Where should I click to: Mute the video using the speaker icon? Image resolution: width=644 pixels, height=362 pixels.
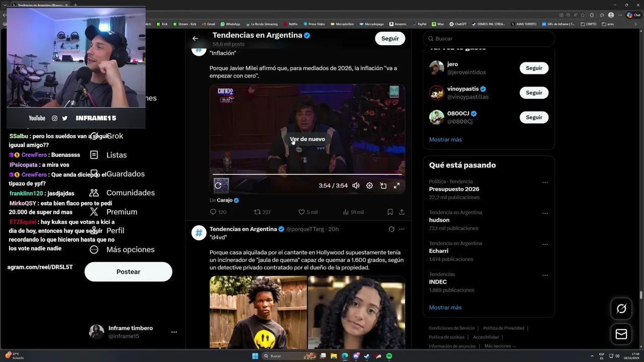(x=356, y=186)
